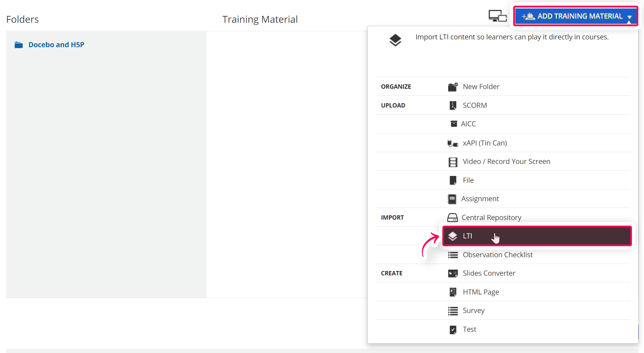Open the Add Training Material dropdown arrow
Viewport: 644px width, 353px height.
point(629,17)
